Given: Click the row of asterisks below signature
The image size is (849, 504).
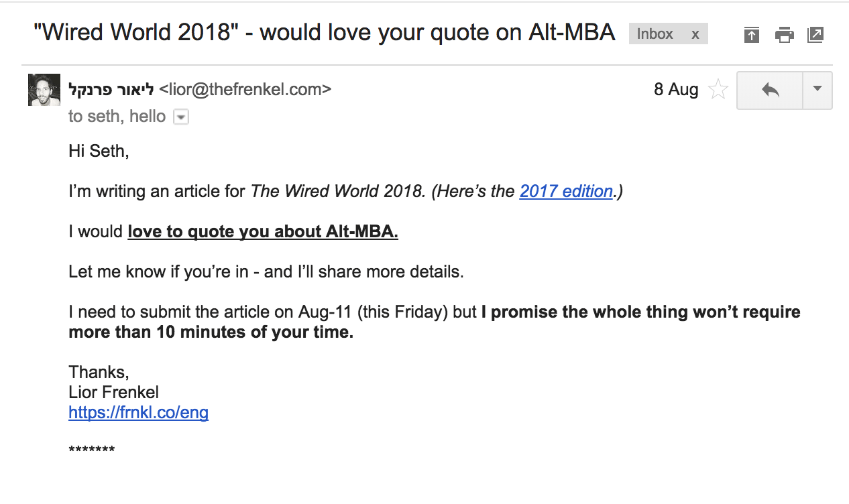Looking at the screenshot, I should (x=92, y=449).
